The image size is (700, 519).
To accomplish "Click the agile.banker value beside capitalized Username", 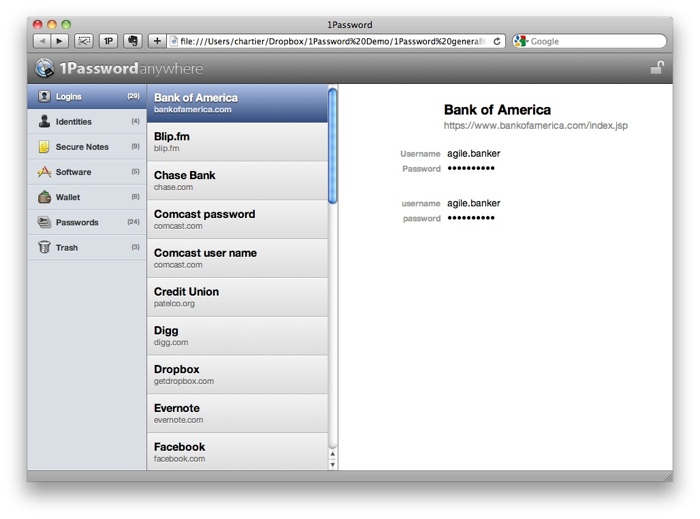I will (474, 154).
